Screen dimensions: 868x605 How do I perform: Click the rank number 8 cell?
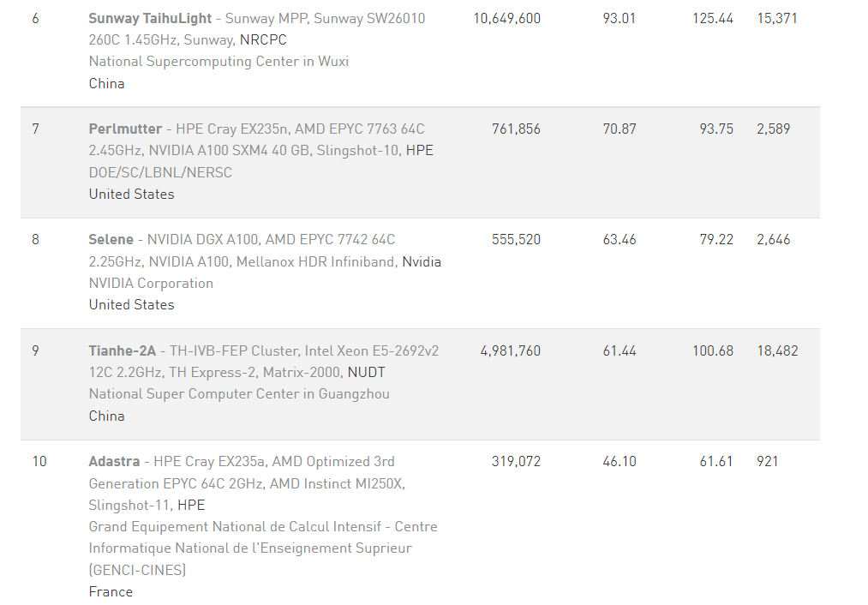pos(35,239)
